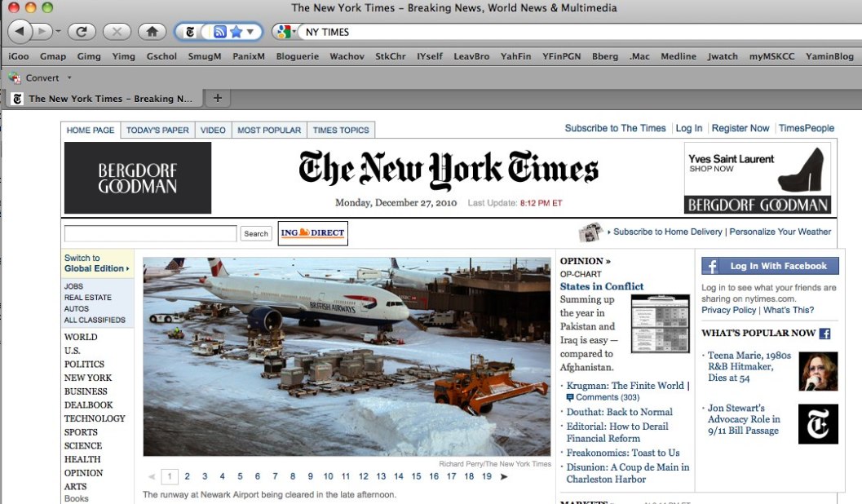Viewport: 862px width, 504px height.
Task: Open the Google search engine dropdown
Action: 285,32
